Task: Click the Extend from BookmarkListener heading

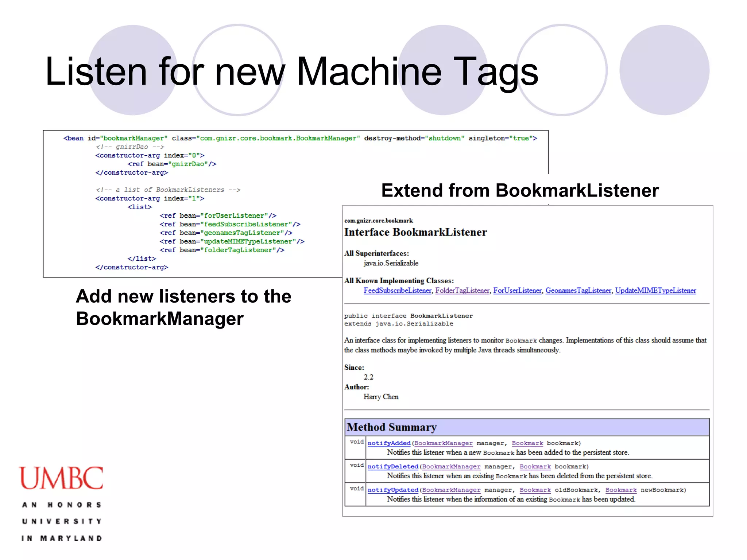Action: click(x=520, y=190)
